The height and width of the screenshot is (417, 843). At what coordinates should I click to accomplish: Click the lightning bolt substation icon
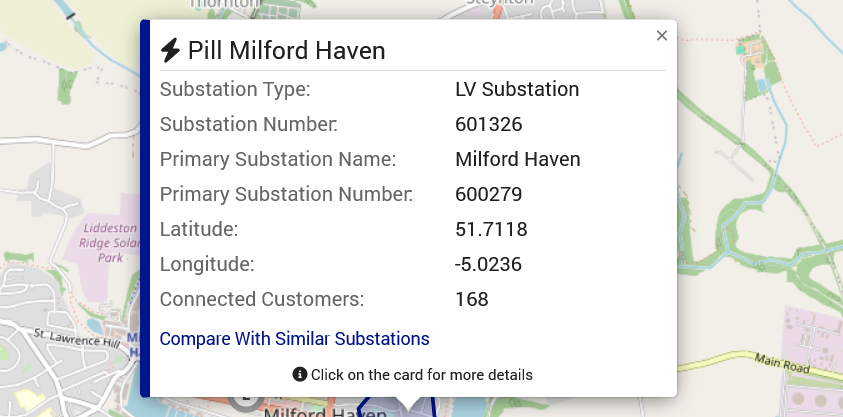pyautogui.click(x=170, y=50)
